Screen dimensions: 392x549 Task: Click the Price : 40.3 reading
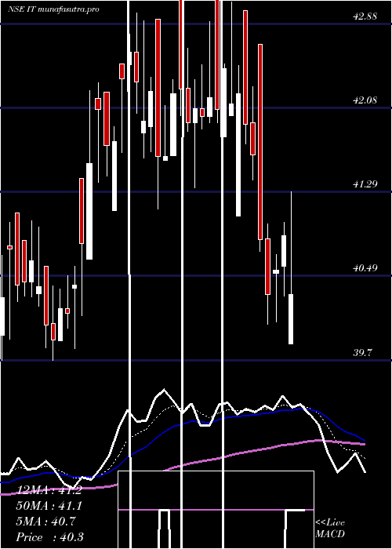tap(49, 536)
